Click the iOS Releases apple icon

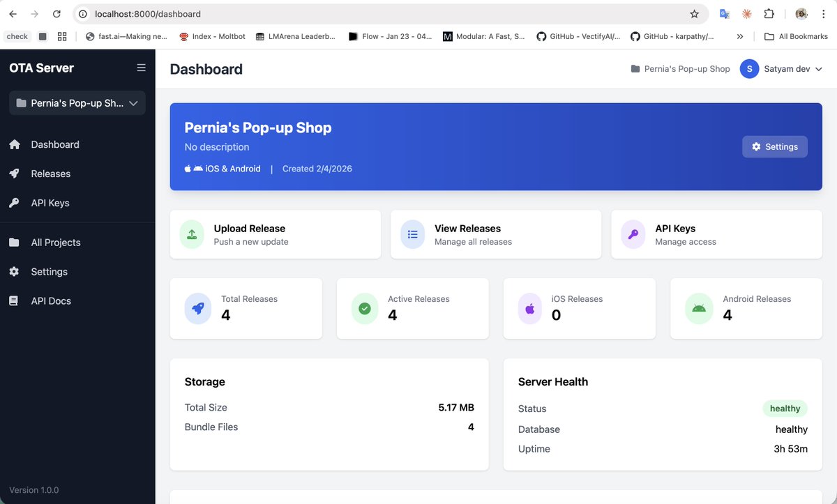pos(530,308)
